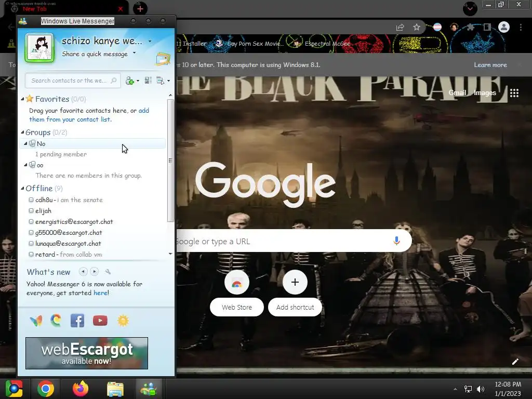Click the Messenger taskbar icon
This screenshot has width=532, height=399.
tap(149, 389)
